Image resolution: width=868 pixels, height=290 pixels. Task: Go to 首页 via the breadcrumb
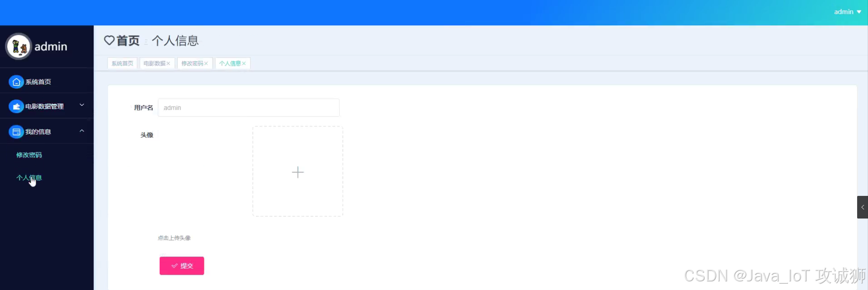click(x=128, y=41)
